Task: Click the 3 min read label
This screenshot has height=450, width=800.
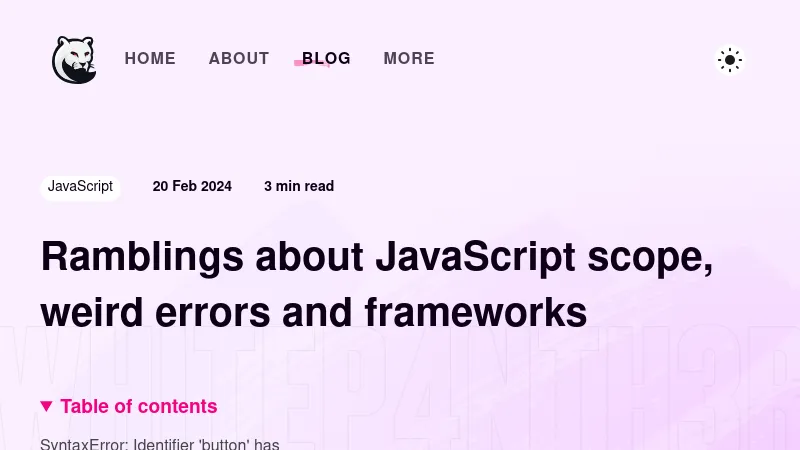Action: (x=299, y=187)
